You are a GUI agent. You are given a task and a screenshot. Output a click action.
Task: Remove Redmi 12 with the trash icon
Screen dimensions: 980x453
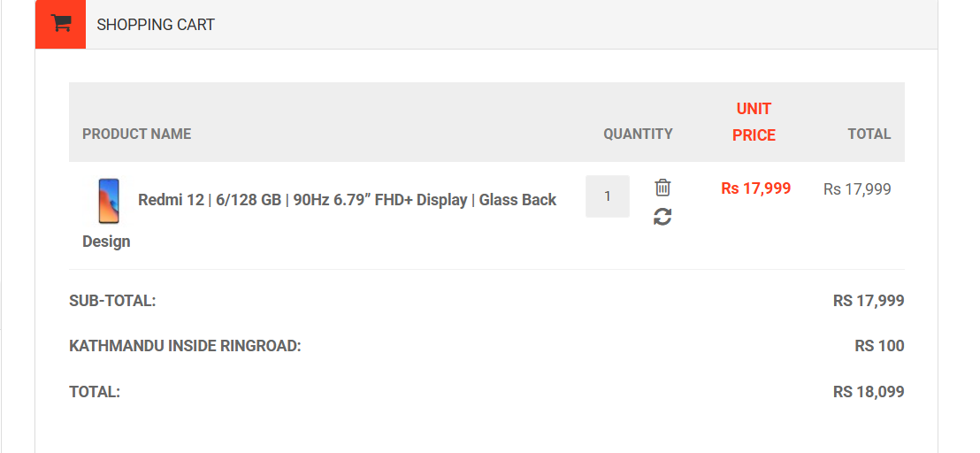[662, 188]
